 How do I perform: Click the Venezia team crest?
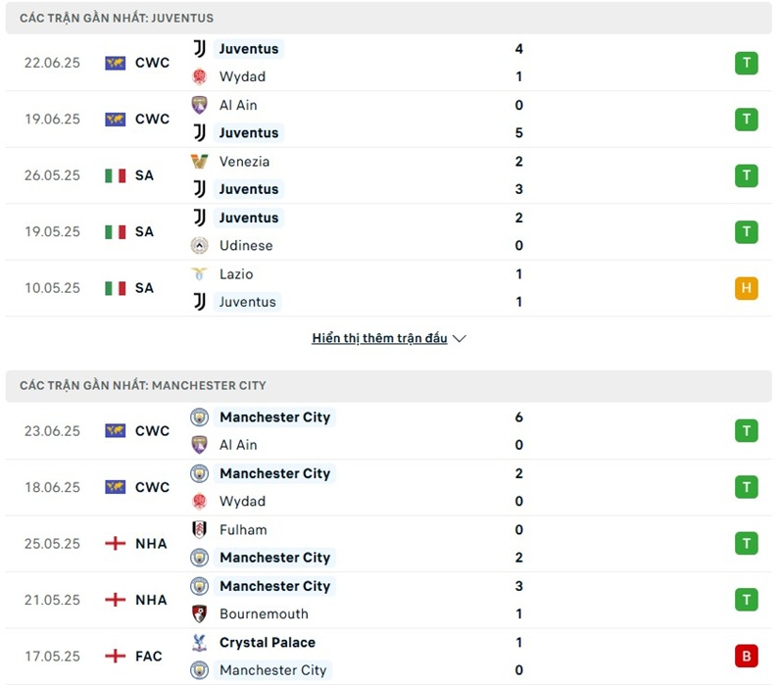pyautogui.click(x=199, y=162)
